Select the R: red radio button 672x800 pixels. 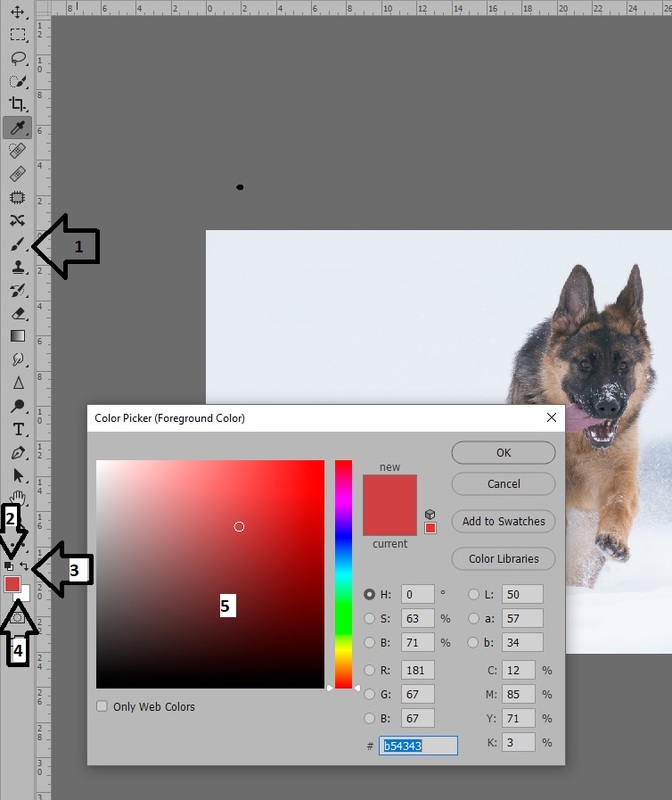click(371, 669)
